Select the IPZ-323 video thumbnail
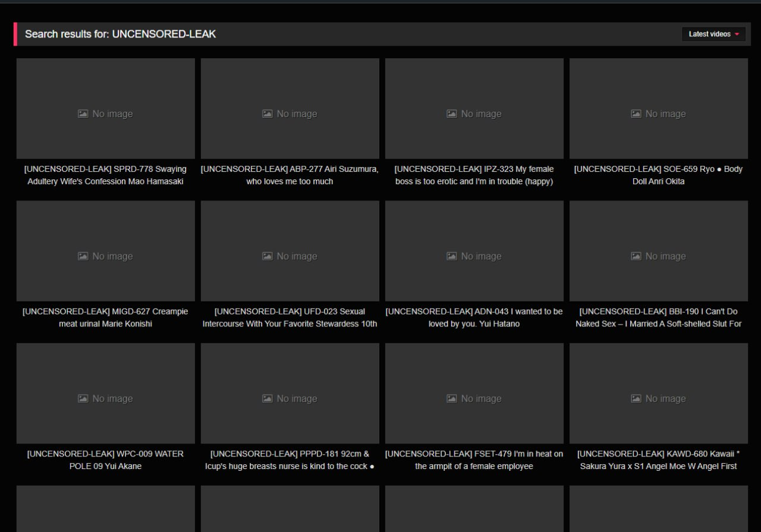This screenshot has width=761, height=532. tap(474, 108)
